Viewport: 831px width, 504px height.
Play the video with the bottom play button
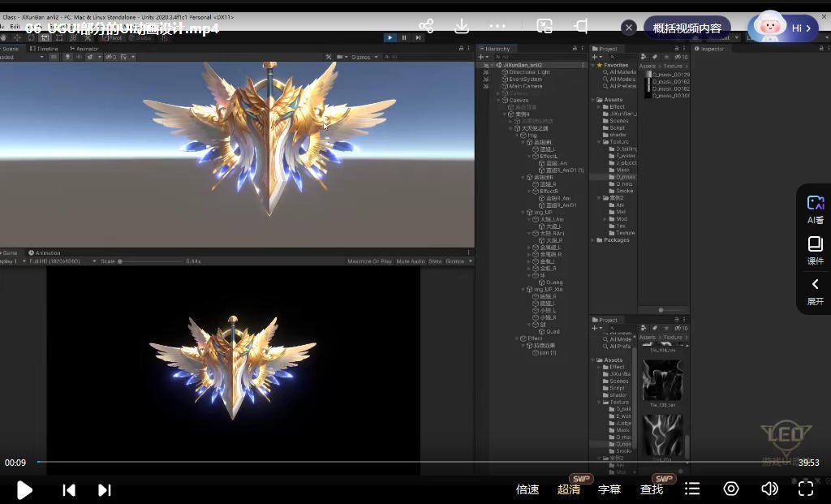[24, 489]
